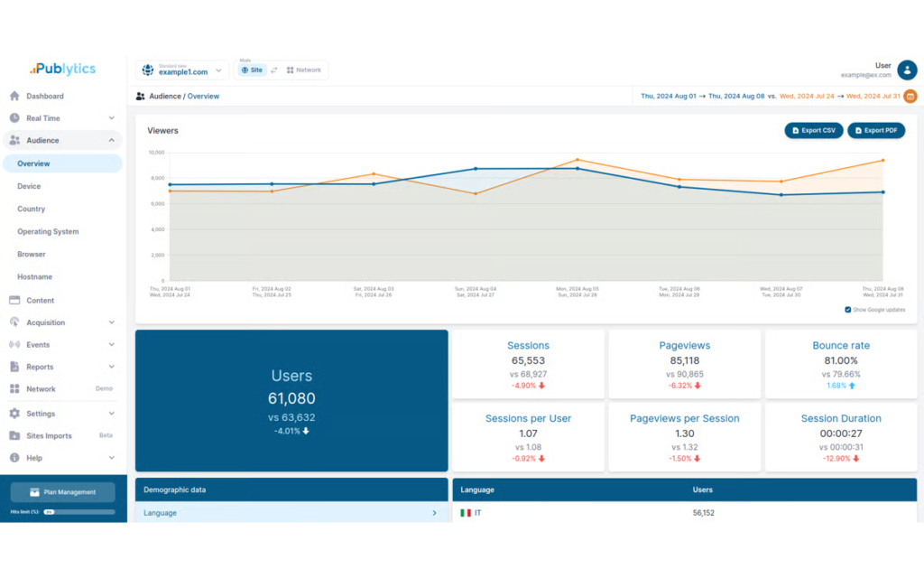Viewport: 924px width, 578px height.
Task: Open the calendar date picker icon
Action: point(910,96)
